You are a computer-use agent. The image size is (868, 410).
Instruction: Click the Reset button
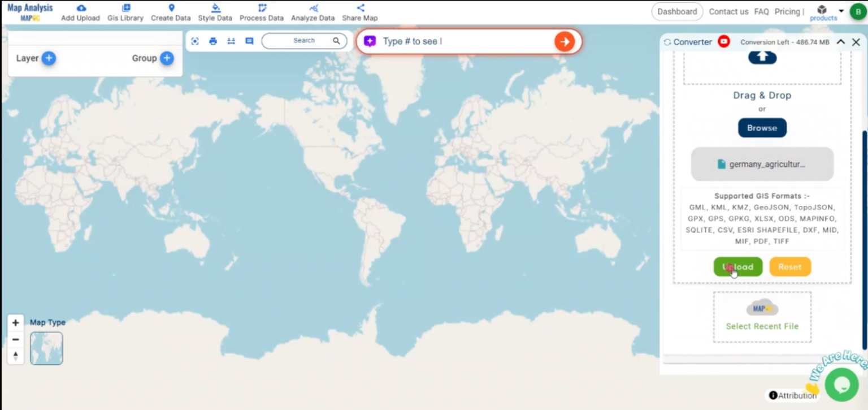click(x=790, y=266)
